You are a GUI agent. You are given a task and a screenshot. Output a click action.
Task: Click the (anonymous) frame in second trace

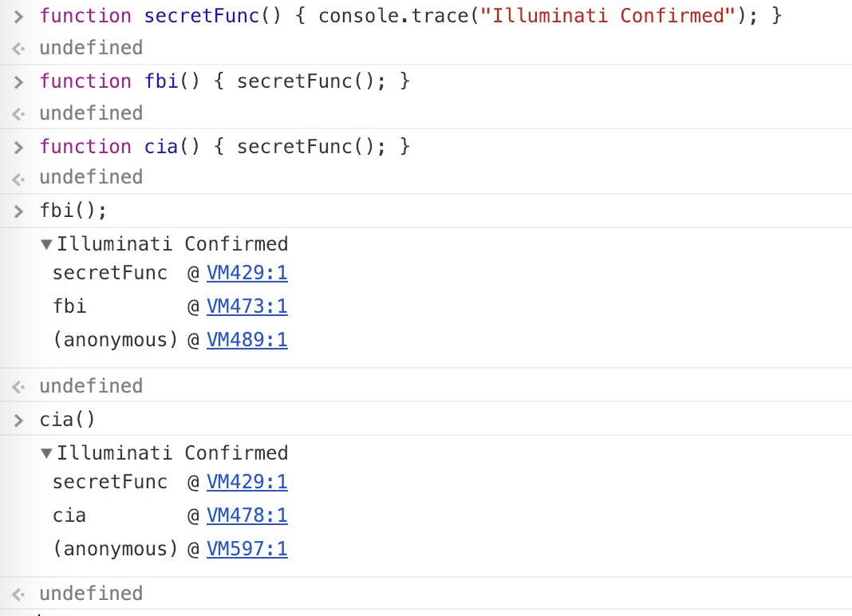tap(114, 549)
